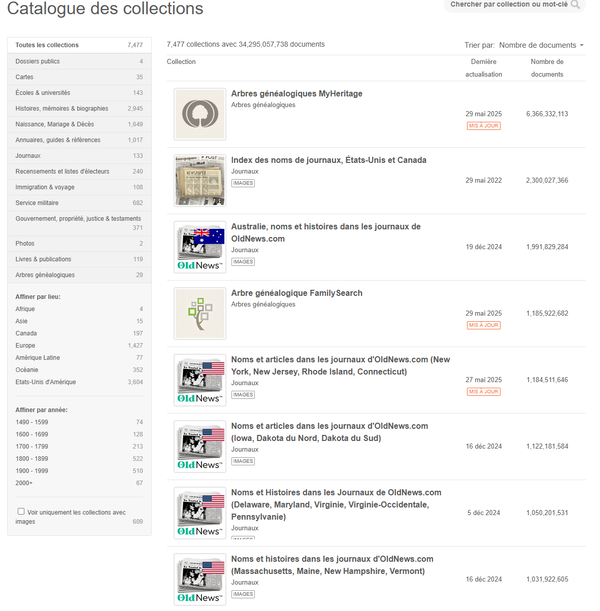This screenshot has height=611, width=600.
Task: Click the OldNews icon for Iowa, Dakota collection
Action: click(199, 446)
